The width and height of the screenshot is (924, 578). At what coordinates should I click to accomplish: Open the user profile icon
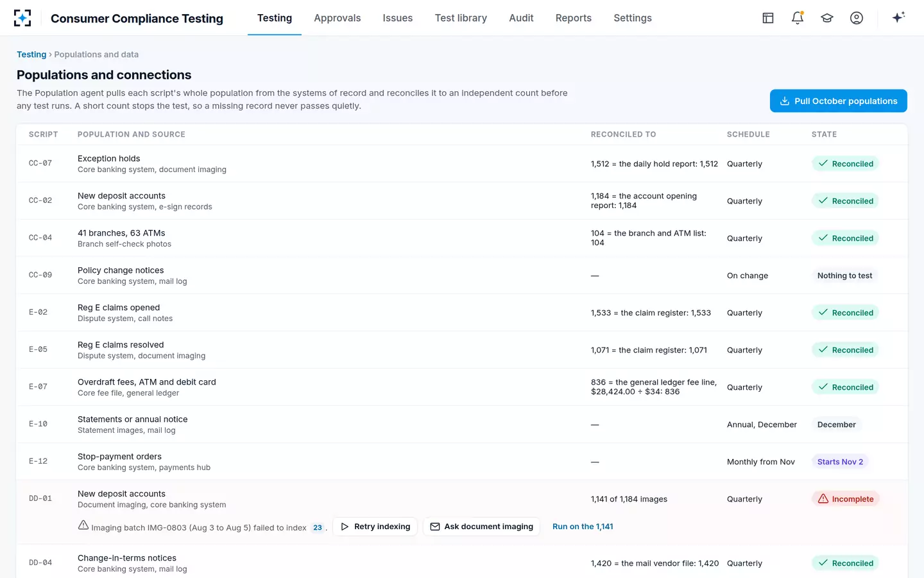click(857, 18)
